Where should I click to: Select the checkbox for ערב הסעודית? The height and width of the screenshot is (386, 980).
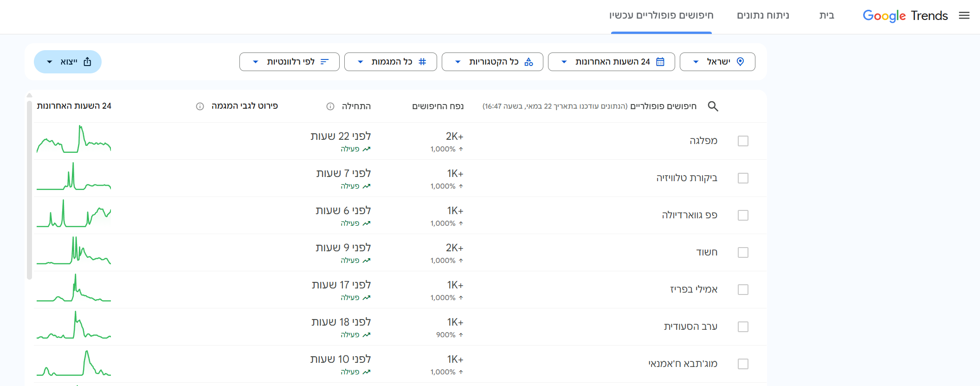[x=743, y=327]
